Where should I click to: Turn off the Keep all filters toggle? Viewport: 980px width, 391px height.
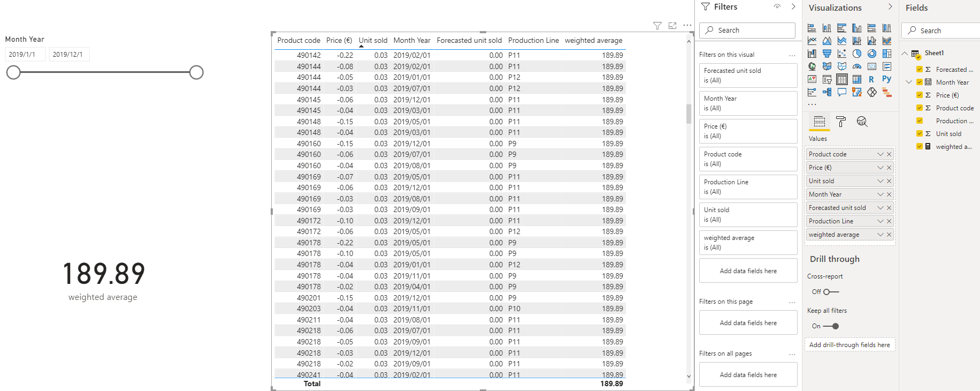[831, 326]
